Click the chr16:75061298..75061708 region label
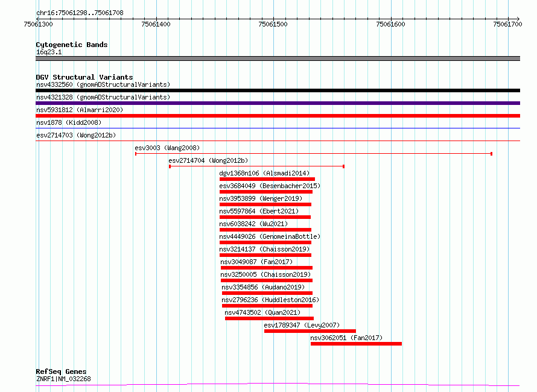 pyautogui.click(x=80, y=13)
